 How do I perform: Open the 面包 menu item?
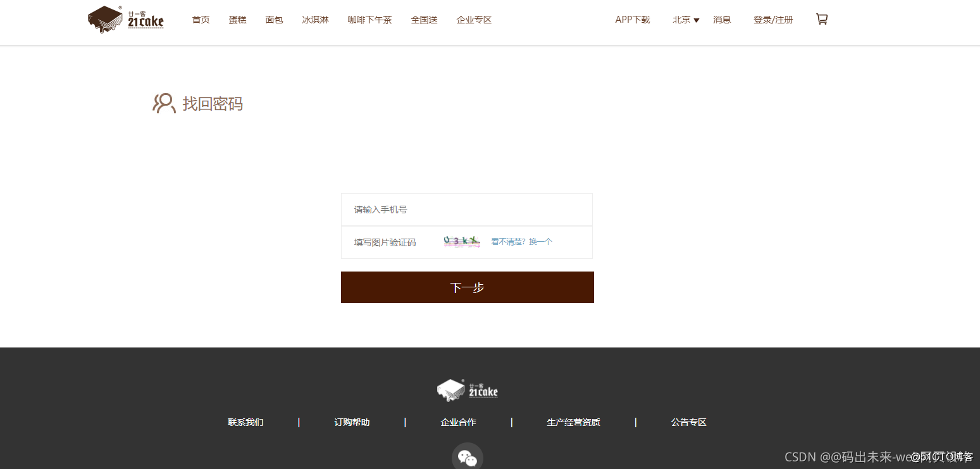tap(275, 20)
